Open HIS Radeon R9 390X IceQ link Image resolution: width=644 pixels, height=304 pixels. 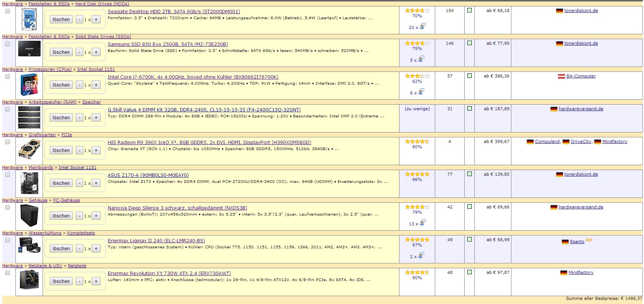point(210,143)
